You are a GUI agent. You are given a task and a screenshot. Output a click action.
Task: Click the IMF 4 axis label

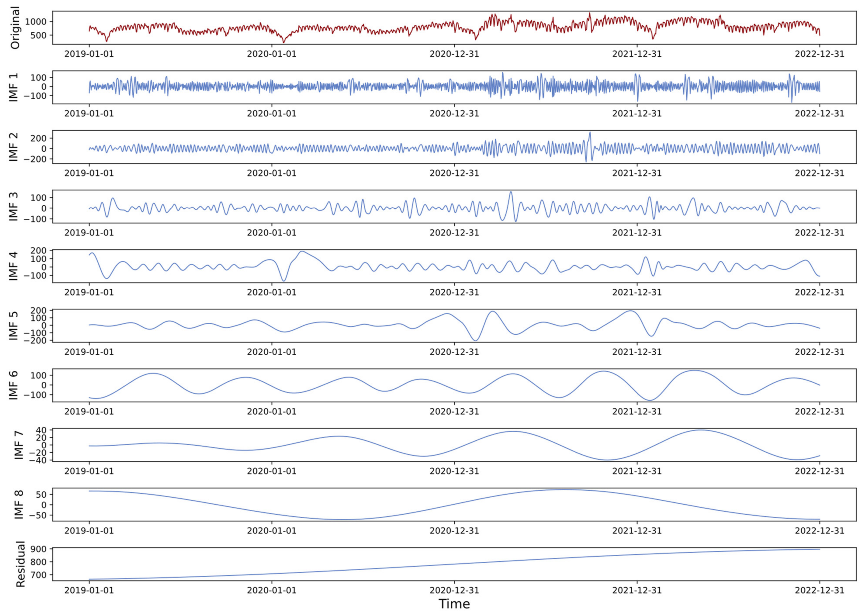point(14,266)
